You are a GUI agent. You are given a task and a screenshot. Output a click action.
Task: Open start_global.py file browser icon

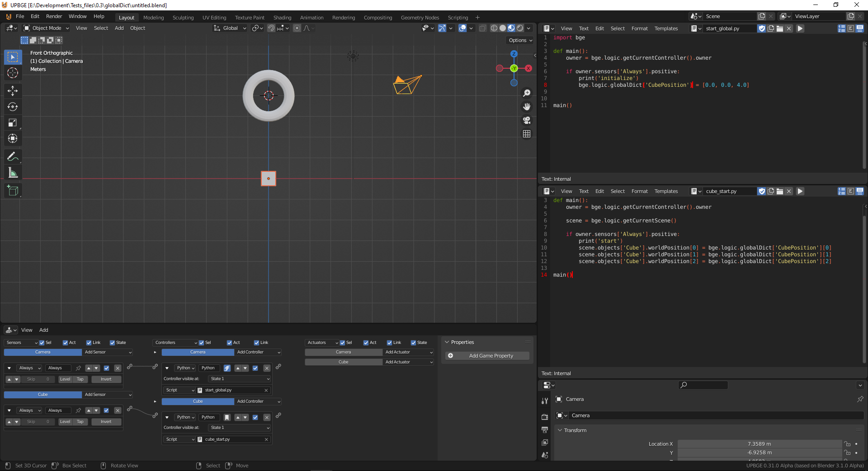click(780, 28)
